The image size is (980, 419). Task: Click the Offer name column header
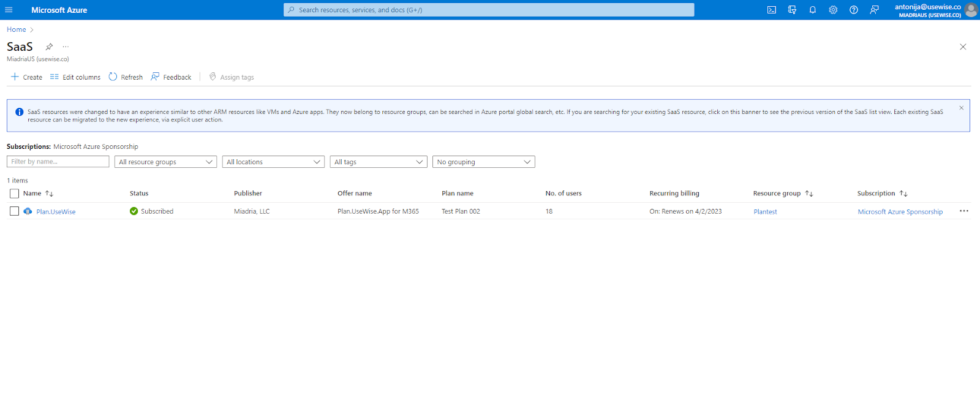(x=355, y=194)
